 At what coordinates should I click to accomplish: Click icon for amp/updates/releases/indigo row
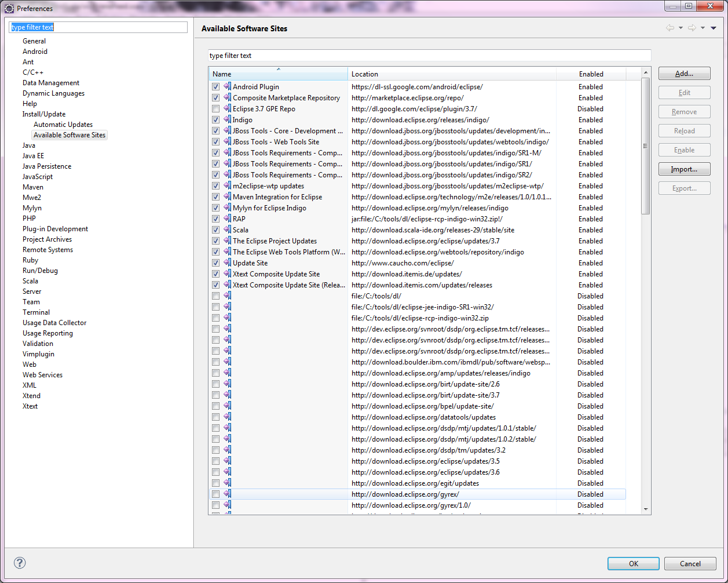pyautogui.click(x=227, y=373)
